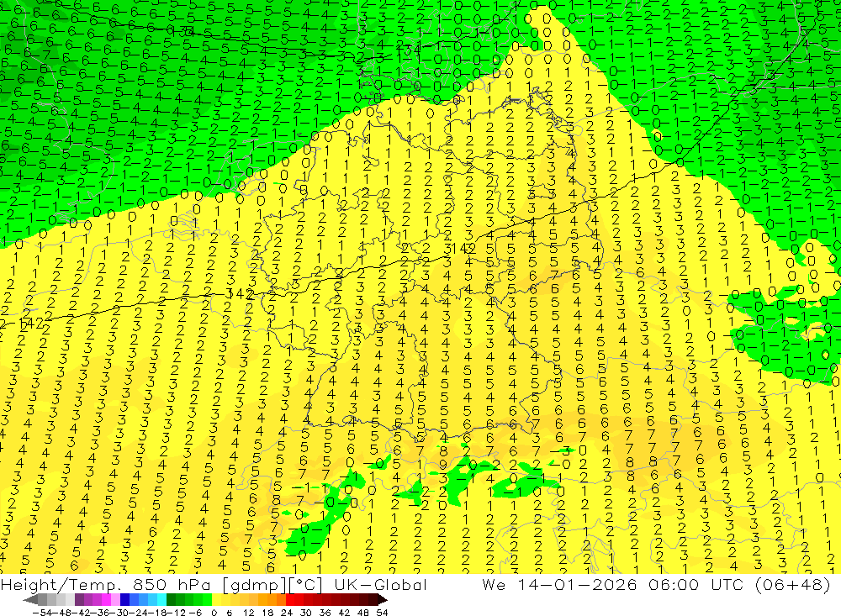Click the date 'We 14-01-2026' text

[559, 585]
